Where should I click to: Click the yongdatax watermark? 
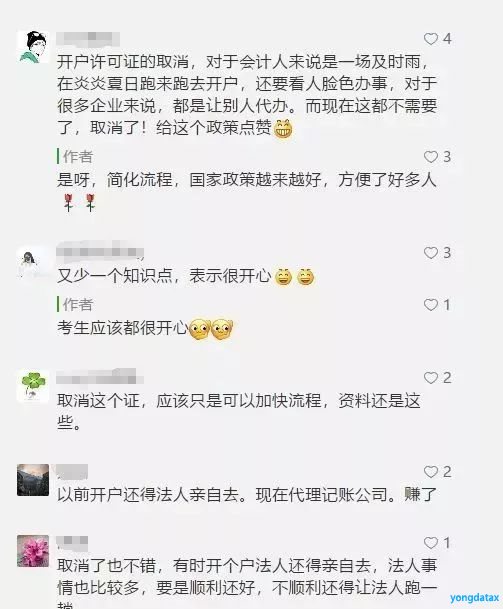click(474, 597)
